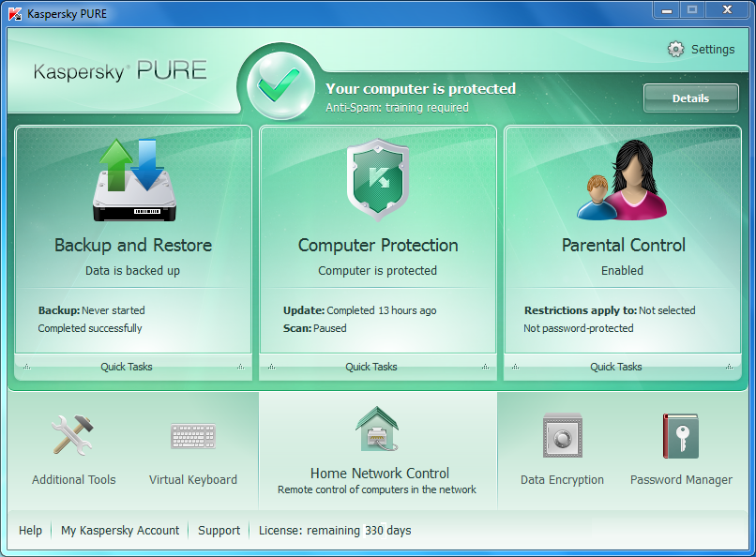The height and width of the screenshot is (557, 756).
Task: Click 'Backup: Never started' status
Action: (x=92, y=310)
